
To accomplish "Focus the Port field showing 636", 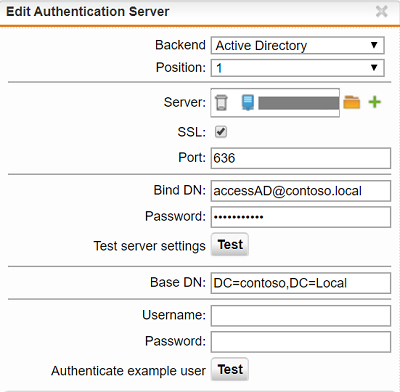I will 301,158.
